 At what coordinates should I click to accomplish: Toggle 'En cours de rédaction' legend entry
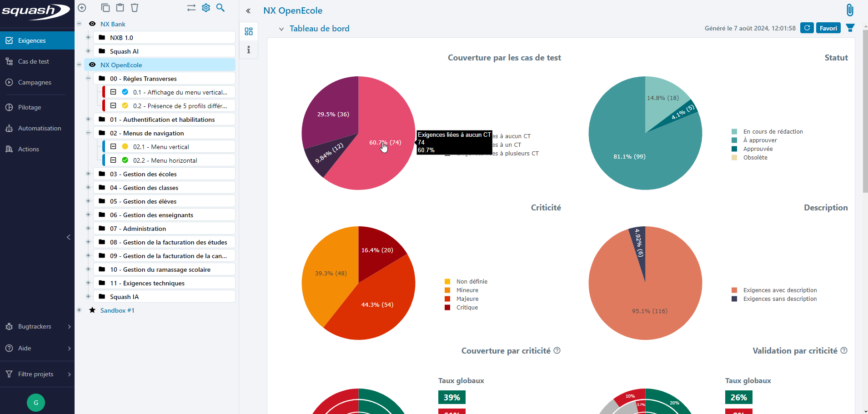click(773, 132)
